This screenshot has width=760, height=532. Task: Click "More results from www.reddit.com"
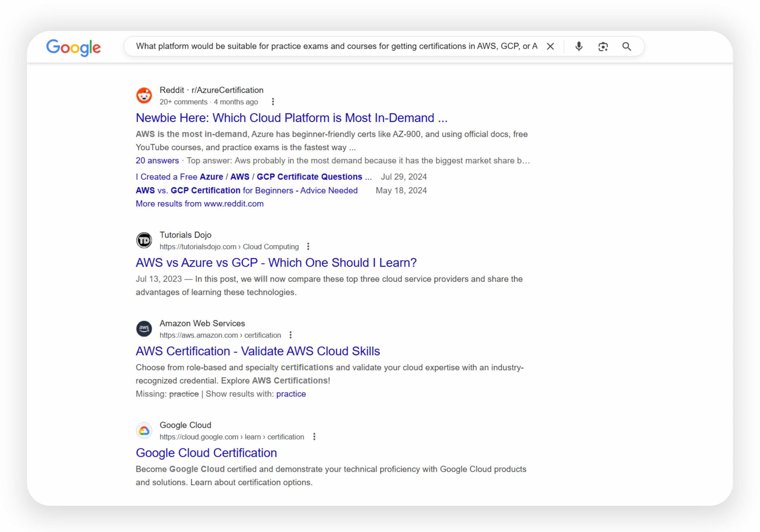click(199, 204)
